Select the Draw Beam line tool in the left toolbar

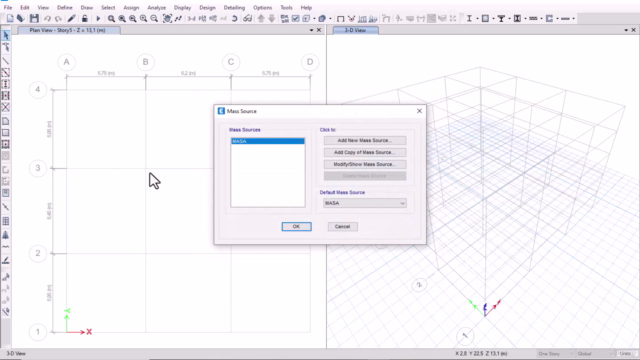6,61
